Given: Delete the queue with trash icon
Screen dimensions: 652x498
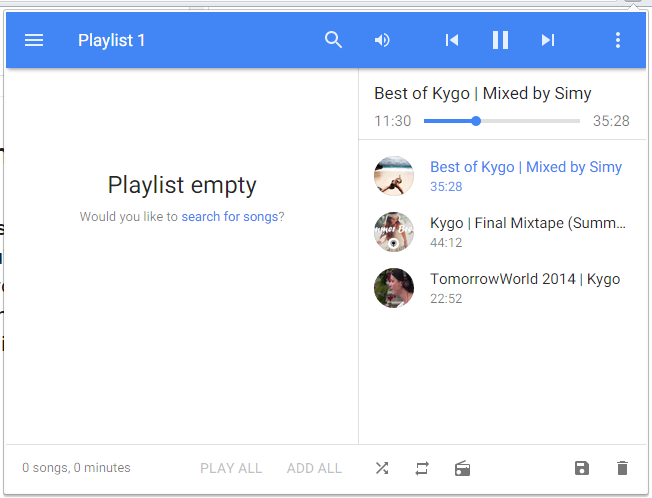Looking at the screenshot, I should (622, 468).
